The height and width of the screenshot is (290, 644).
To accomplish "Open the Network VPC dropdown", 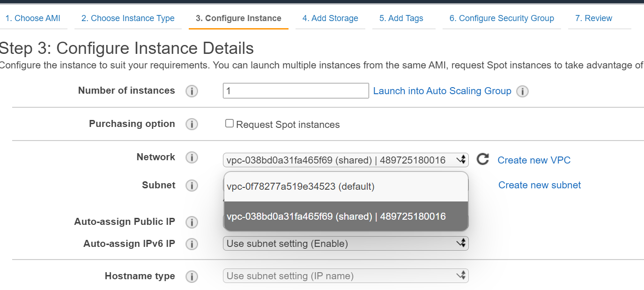I will click(346, 160).
